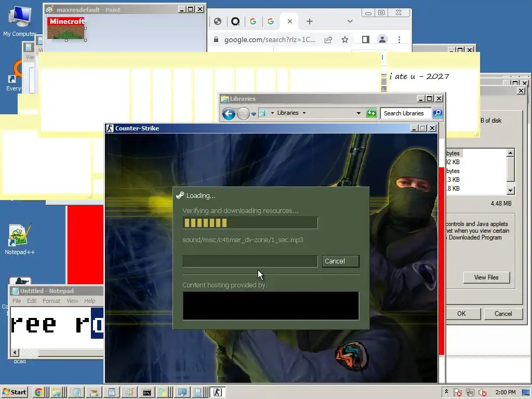Click the Counter-Strike title bar icon
Screen dimensions: 532x399
pyautogui.click(x=110, y=128)
